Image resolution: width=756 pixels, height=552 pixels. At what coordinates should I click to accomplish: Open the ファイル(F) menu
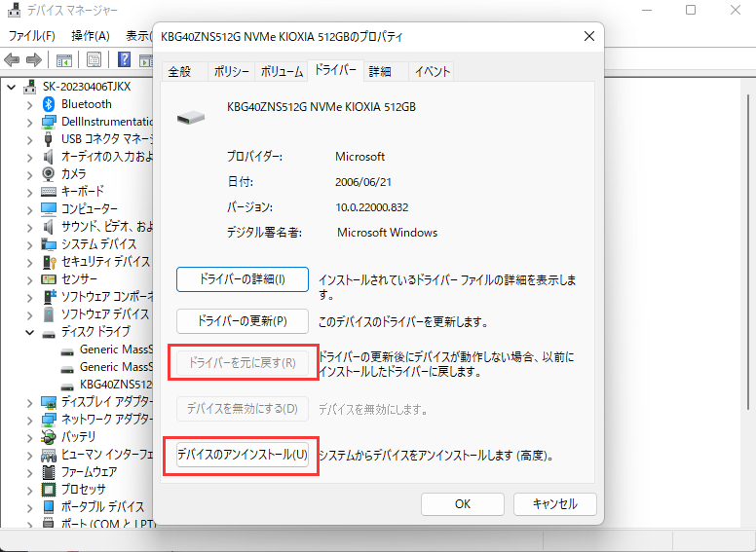click(x=32, y=36)
